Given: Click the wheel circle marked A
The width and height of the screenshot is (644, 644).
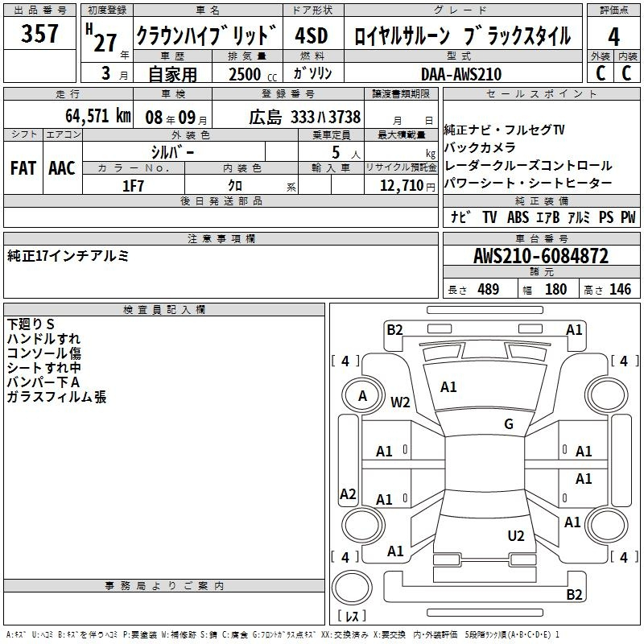Looking at the screenshot, I should (362, 396).
